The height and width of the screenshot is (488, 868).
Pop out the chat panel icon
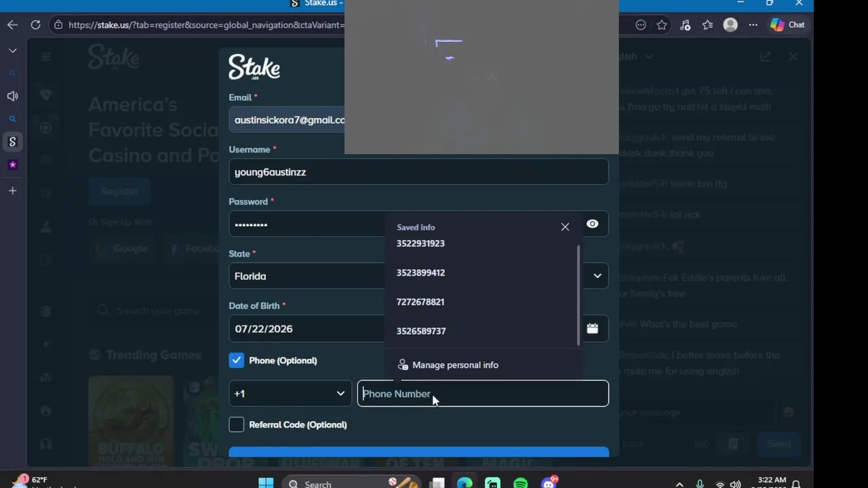(x=765, y=57)
